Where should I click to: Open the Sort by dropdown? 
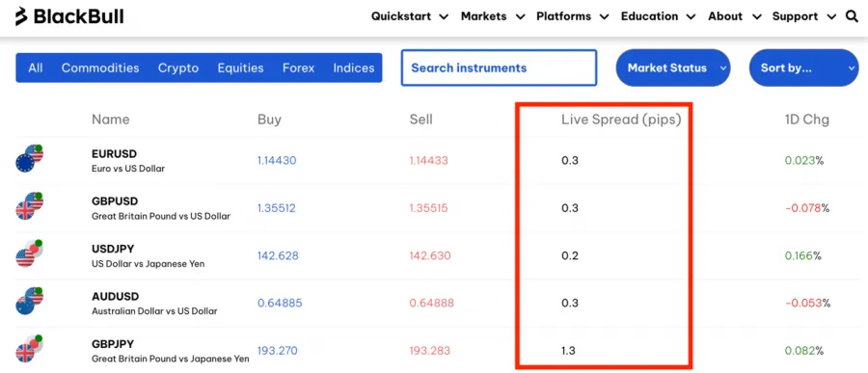coord(803,68)
